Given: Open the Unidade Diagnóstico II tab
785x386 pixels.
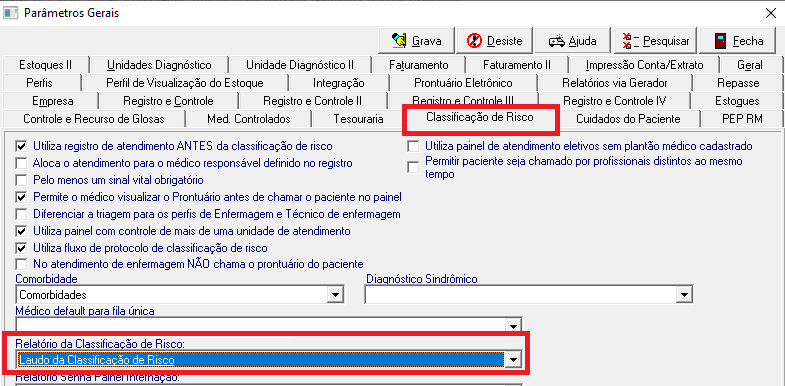Looking at the screenshot, I should point(299,65).
